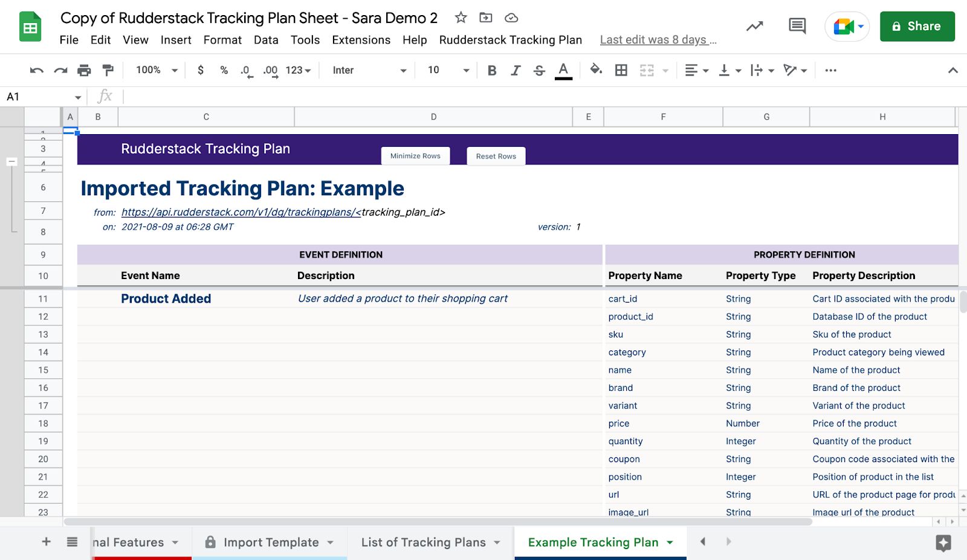
Task: Click the Reset Rows button
Action: pyautogui.click(x=496, y=156)
